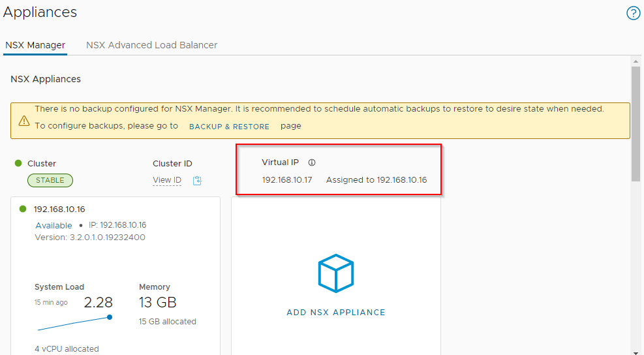The image size is (644, 355).
Task: Click the Available status link
Action: click(54, 225)
